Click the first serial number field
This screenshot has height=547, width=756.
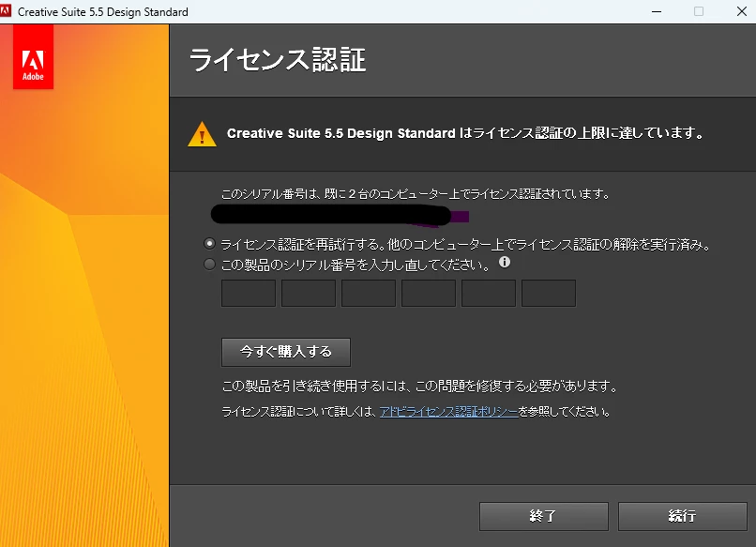[249, 293]
